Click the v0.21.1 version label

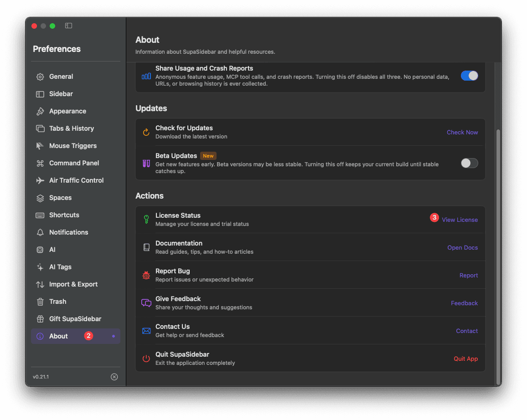click(x=41, y=377)
